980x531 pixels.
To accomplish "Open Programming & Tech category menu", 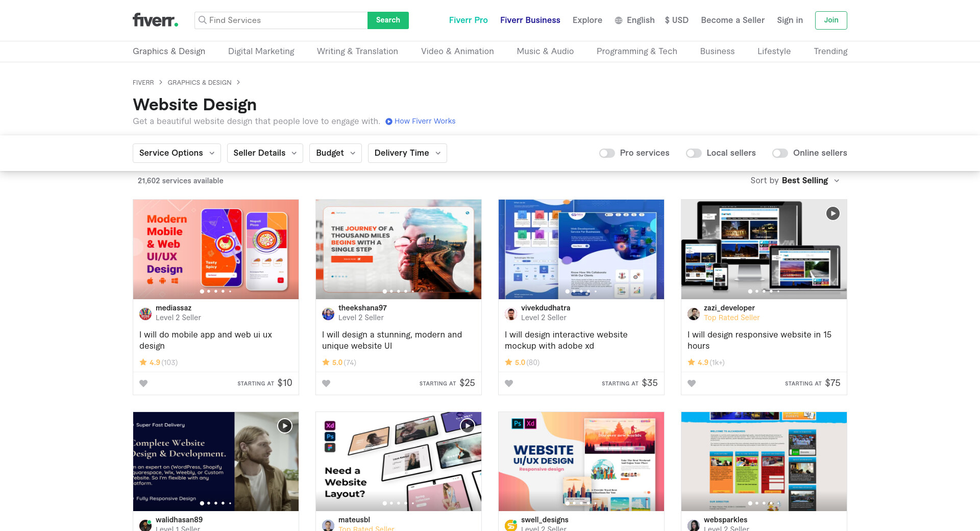I will (x=636, y=51).
